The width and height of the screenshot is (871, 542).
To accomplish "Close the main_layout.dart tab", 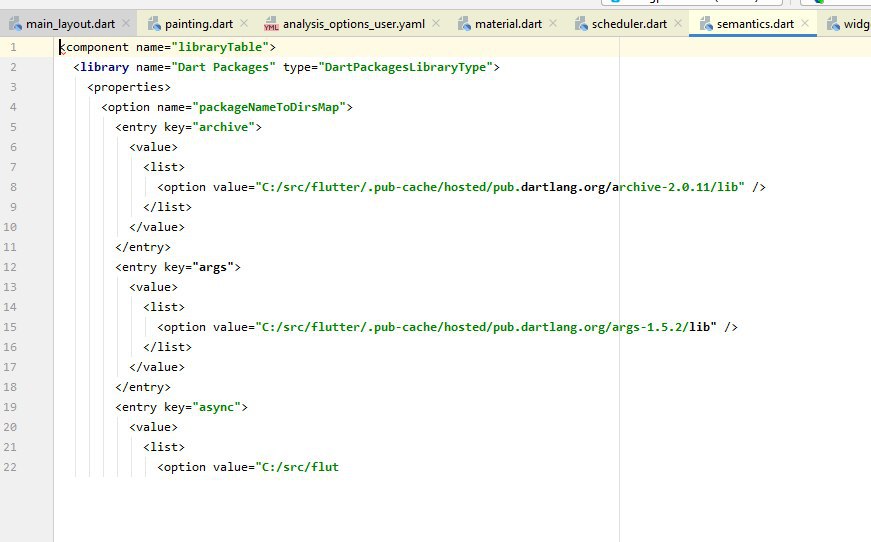I will coord(126,23).
